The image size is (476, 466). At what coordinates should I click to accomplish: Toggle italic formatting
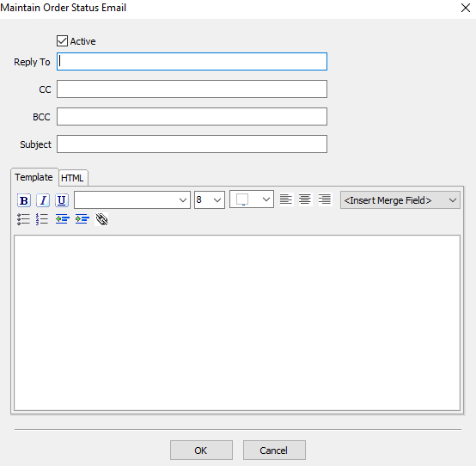click(x=43, y=200)
